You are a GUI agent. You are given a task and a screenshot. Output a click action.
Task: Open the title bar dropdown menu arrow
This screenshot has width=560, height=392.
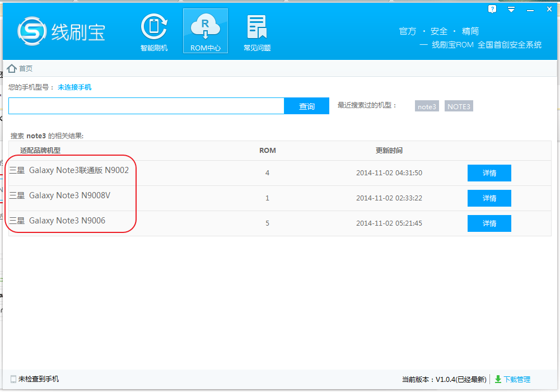pyautogui.click(x=511, y=10)
